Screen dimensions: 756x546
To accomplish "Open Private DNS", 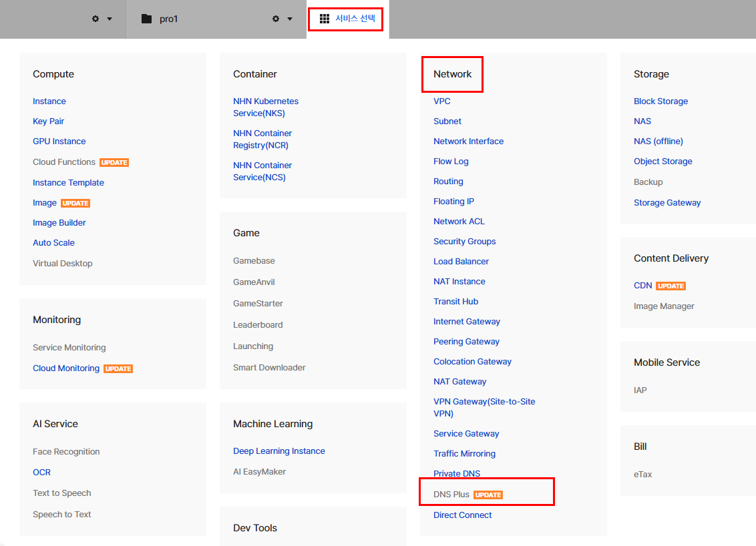I will click(457, 474).
